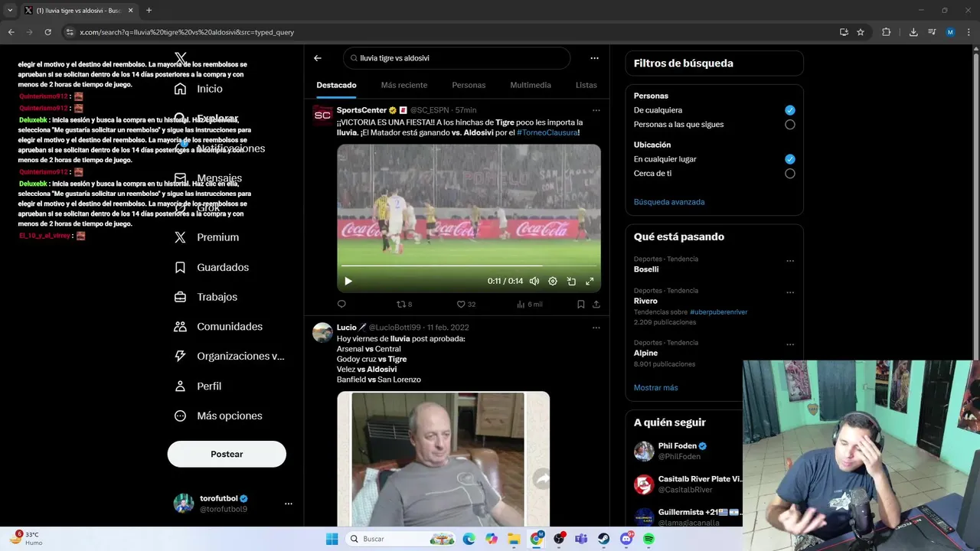Image resolution: width=980 pixels, height=551 pixels.
Task: Open Trabajos in the sidebar
Action: [205, 297]
